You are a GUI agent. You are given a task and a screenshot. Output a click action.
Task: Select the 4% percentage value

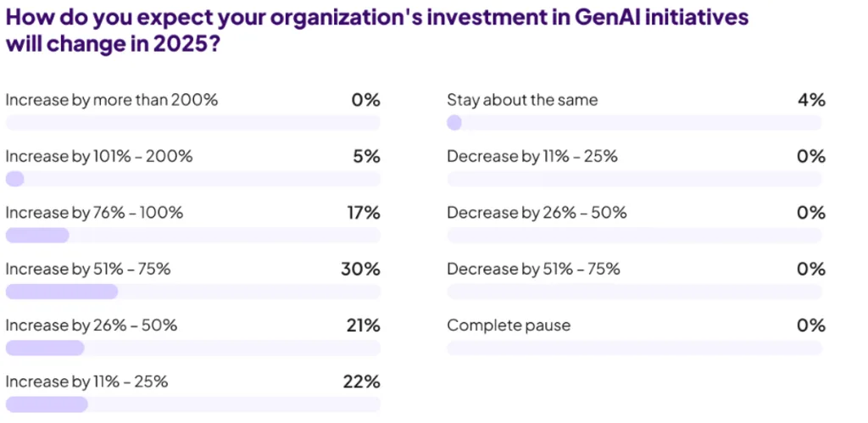[811, 100]
